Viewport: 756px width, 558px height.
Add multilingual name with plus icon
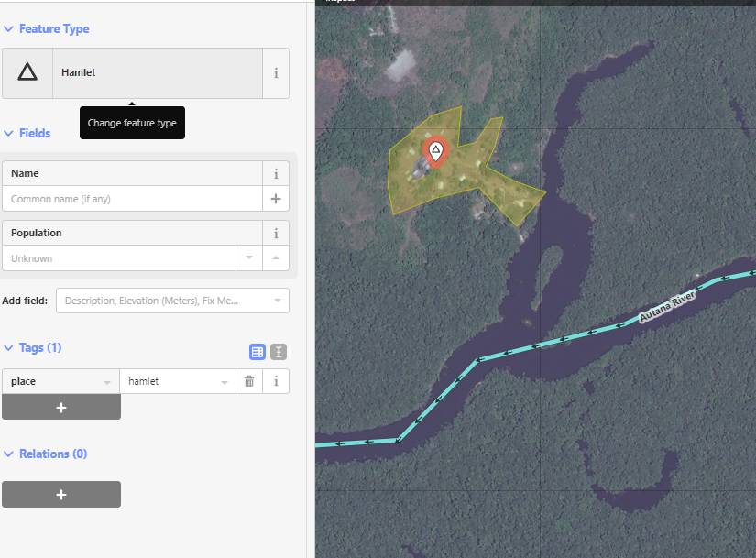point(276,199)
